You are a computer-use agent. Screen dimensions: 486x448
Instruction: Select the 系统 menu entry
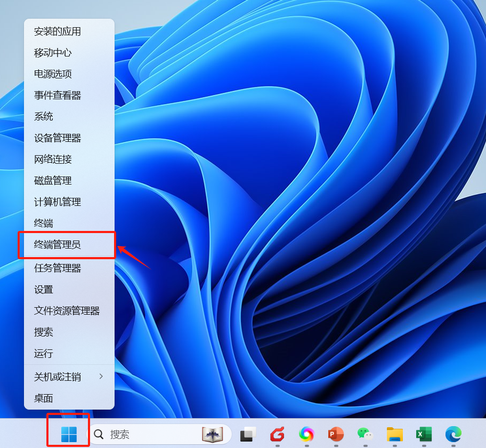tap(69, 116)
